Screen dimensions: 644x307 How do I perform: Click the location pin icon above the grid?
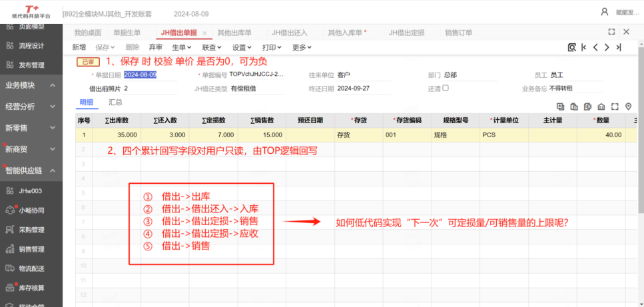[628, 107]
